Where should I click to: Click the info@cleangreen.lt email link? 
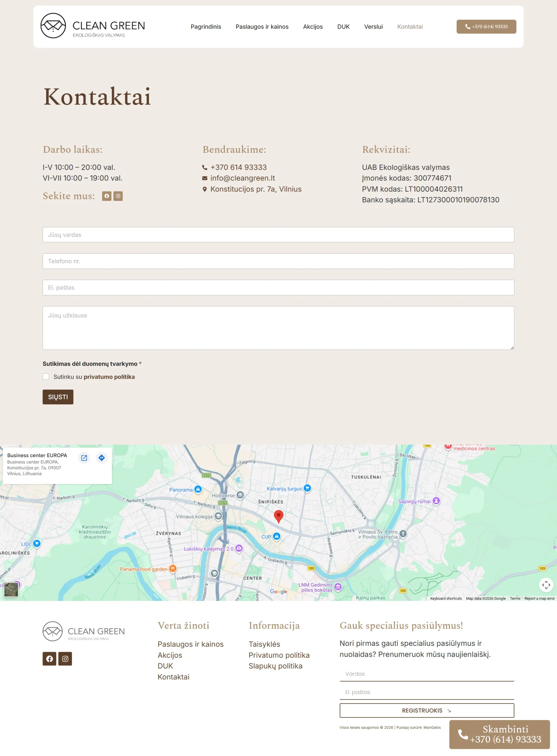(x=243, y=178)
